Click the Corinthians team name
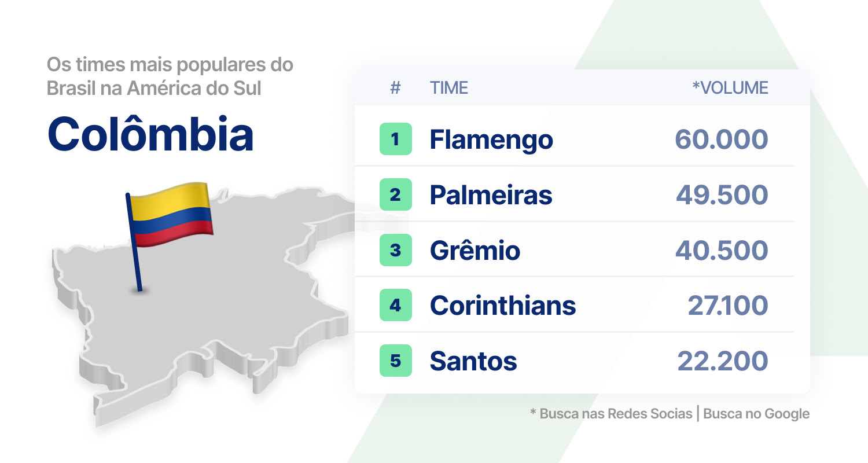Screen dimensions: 868x463 [x=503, y=306]
